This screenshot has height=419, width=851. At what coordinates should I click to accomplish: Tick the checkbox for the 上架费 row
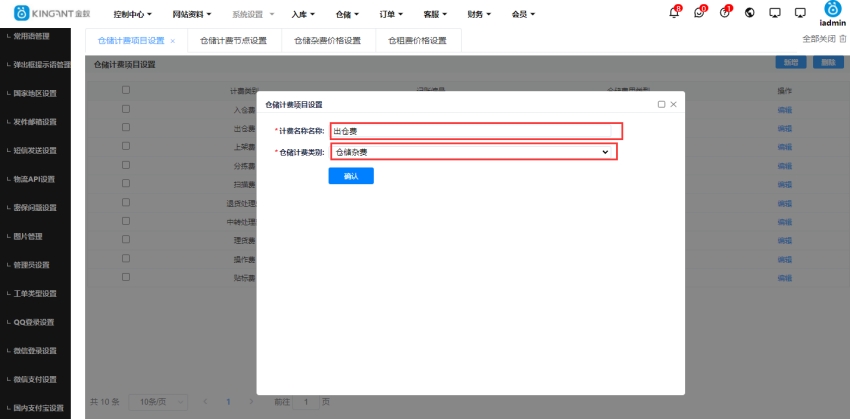click(x=126, y=146)
